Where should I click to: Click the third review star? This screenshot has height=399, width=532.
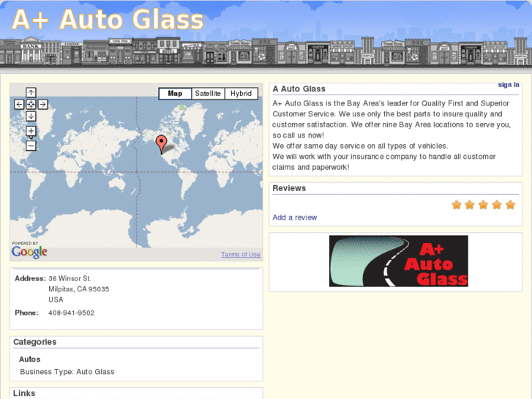pos(483,205)
